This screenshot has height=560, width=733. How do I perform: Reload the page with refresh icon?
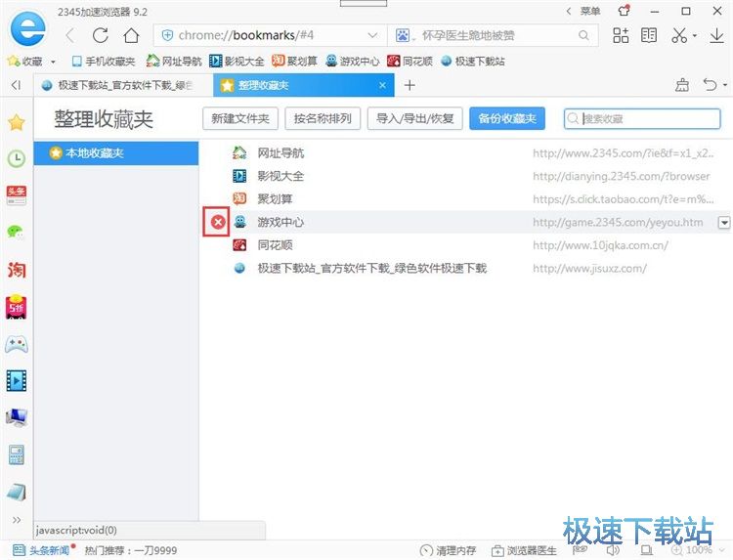[100, 35]
